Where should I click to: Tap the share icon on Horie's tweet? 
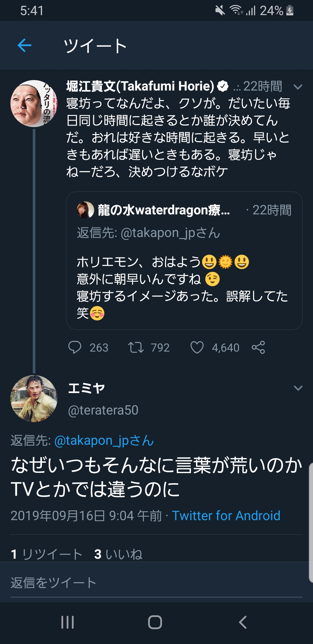pos(258,347)
